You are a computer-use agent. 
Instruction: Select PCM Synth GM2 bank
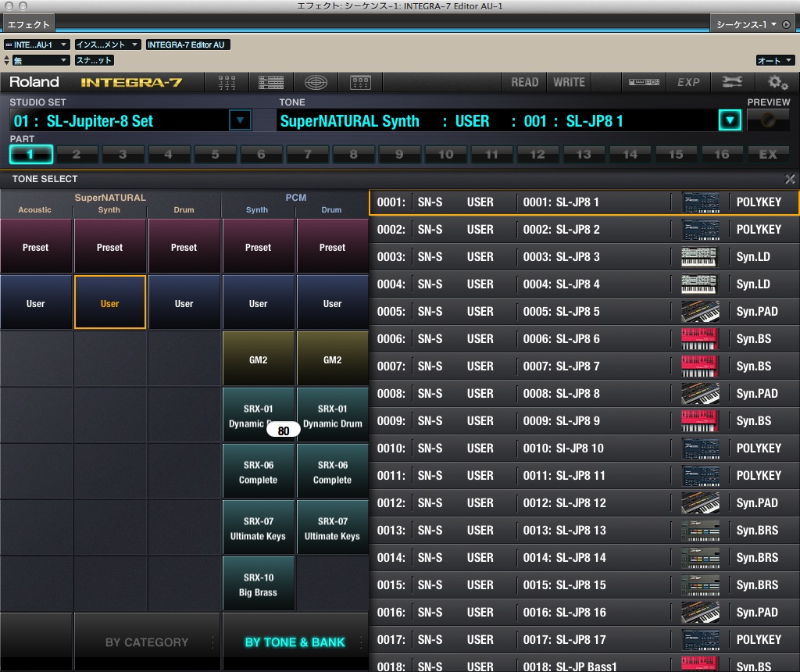[258, 359]
